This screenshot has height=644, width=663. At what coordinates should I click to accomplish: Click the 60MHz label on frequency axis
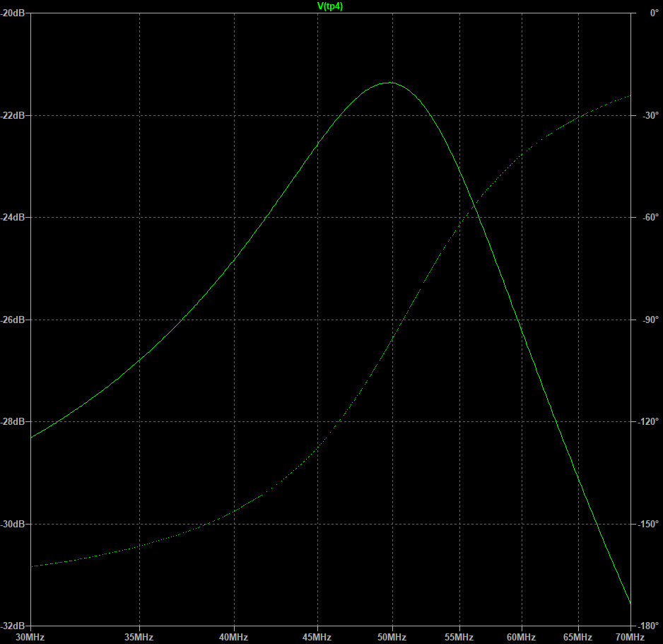pyautogui.click(x=522, y=637)
